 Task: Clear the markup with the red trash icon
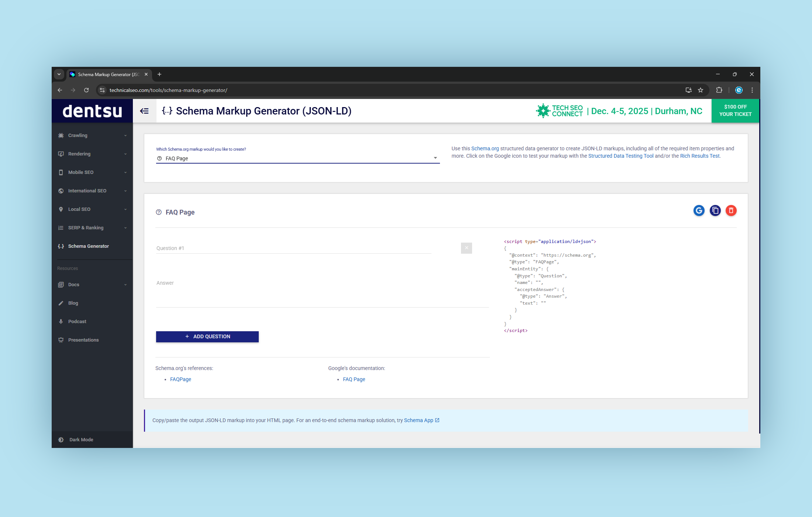(x=731, y=210)
